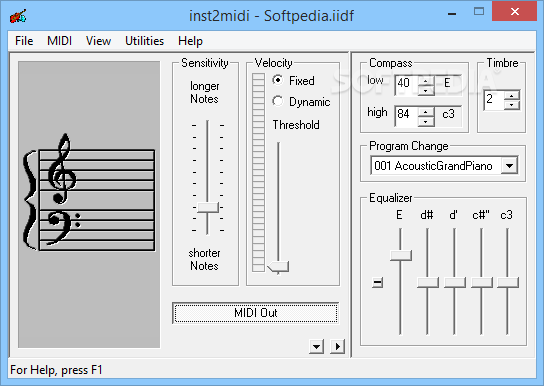544x386 pixels.
Task: Select the Dynamic velocity option
Action: pyautogui.click(x=301, y=102)
